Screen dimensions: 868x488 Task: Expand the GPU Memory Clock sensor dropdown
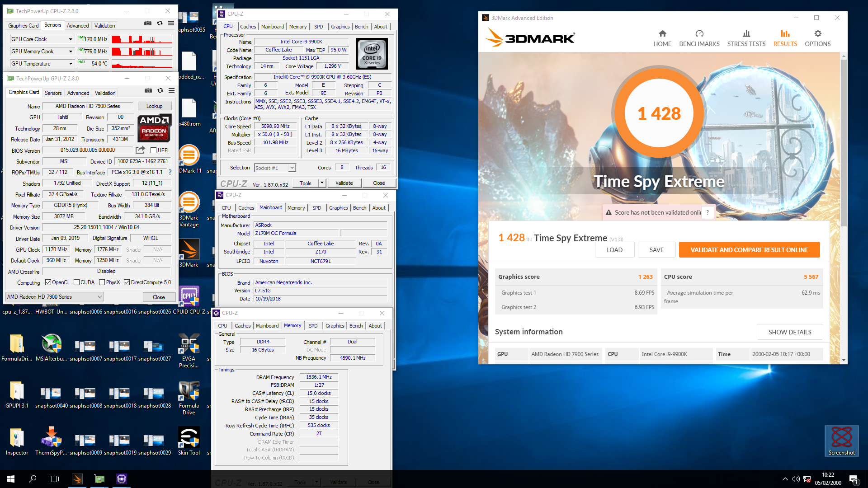pyautogui.click(x=71, y=52)
